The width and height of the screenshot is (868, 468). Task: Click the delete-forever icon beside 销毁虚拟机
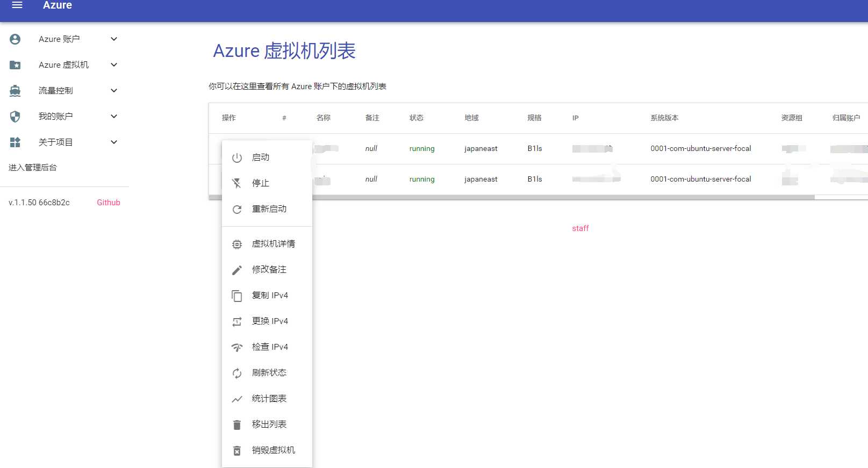tap(237, 451)
